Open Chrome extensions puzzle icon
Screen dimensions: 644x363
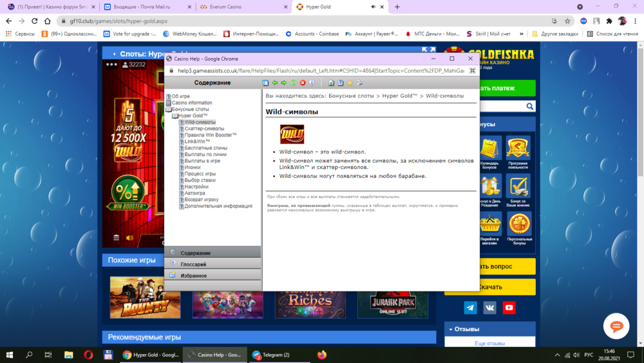[x=609, y=21]
